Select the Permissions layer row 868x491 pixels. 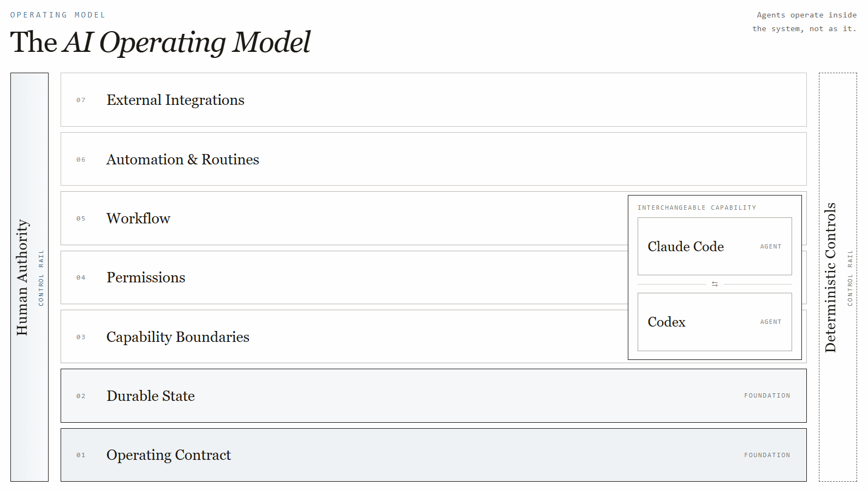pyautogui.click(x=344, y=277)
